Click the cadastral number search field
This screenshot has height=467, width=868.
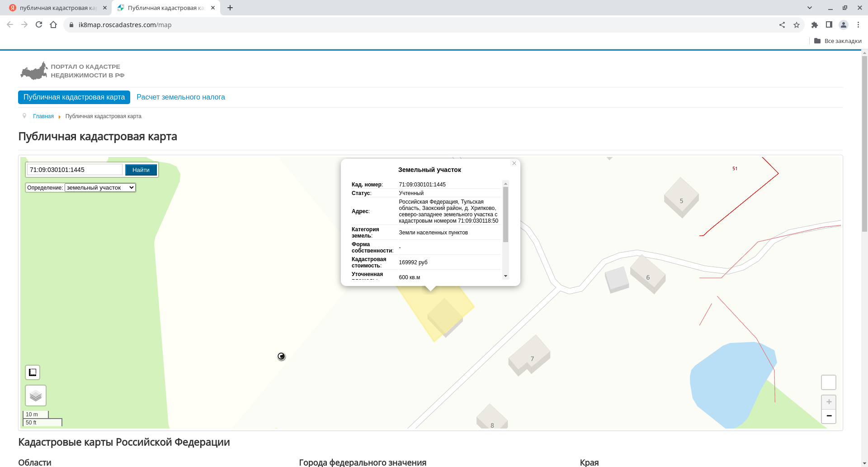(75, 170)
